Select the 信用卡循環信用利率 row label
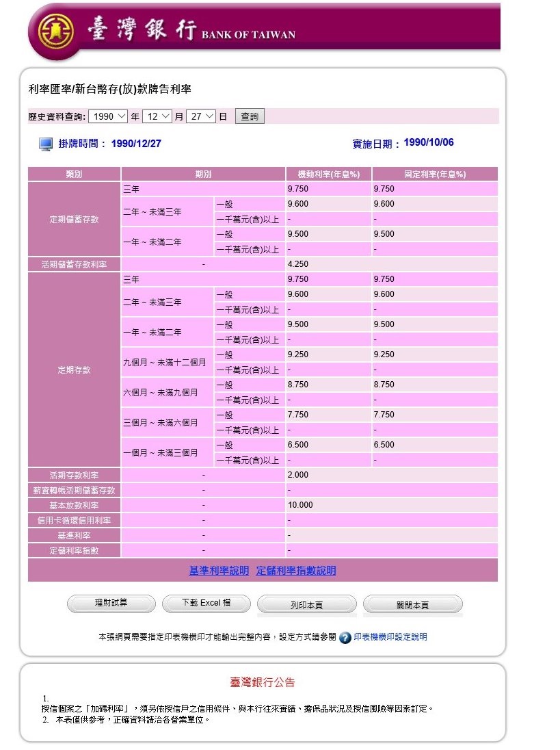The image size is (560, 750). click(x=74, y=520)
